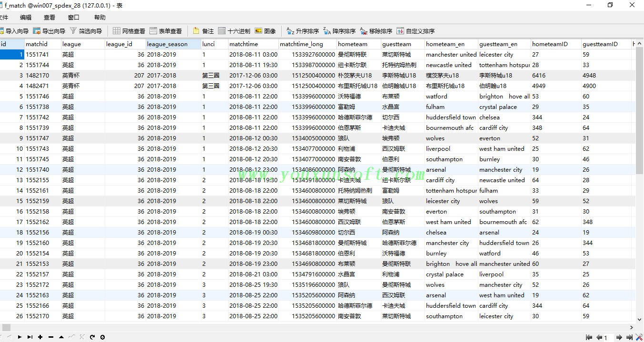This screenshot has height=342, width=644.
Task: Select the matchtime_long column header
Action: click(x=307, y=44)
